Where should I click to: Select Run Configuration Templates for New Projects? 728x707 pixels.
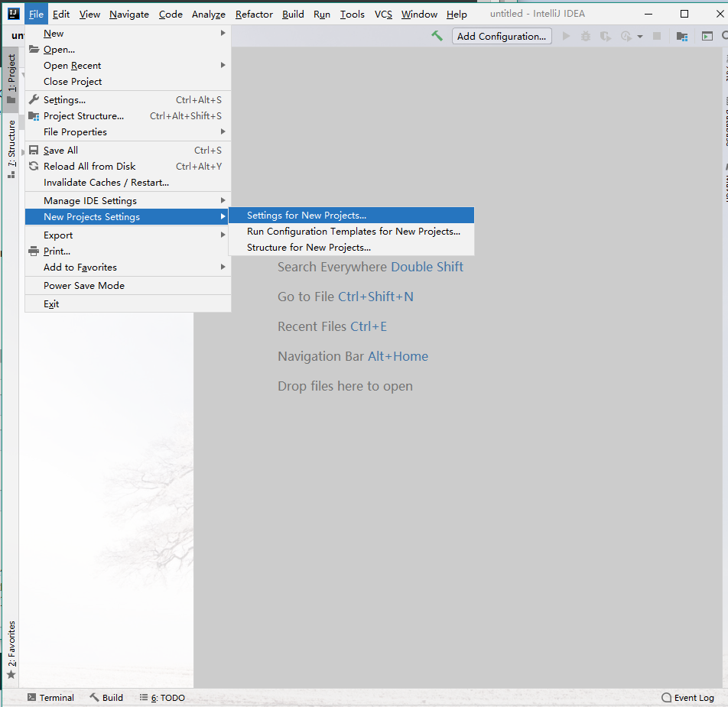(352, 231)
